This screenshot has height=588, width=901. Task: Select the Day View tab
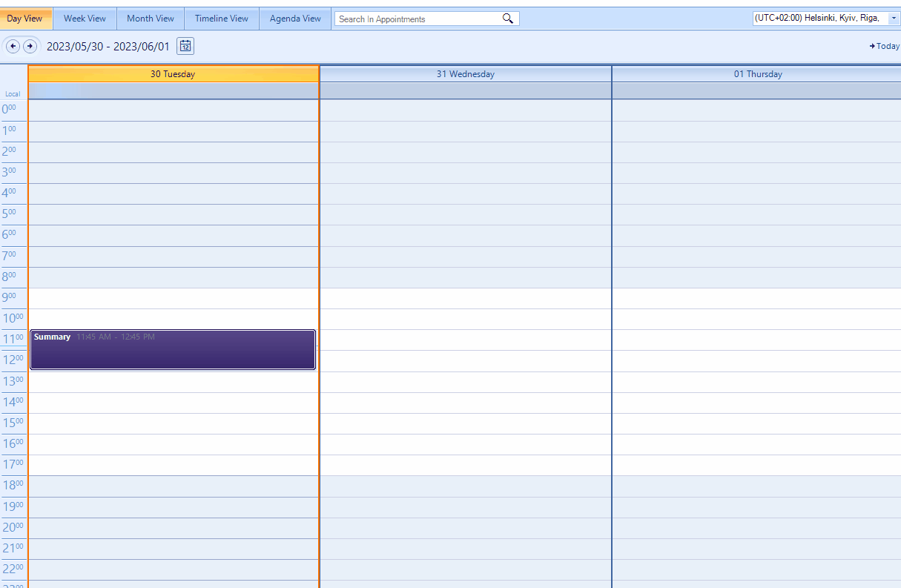[24, 18]
